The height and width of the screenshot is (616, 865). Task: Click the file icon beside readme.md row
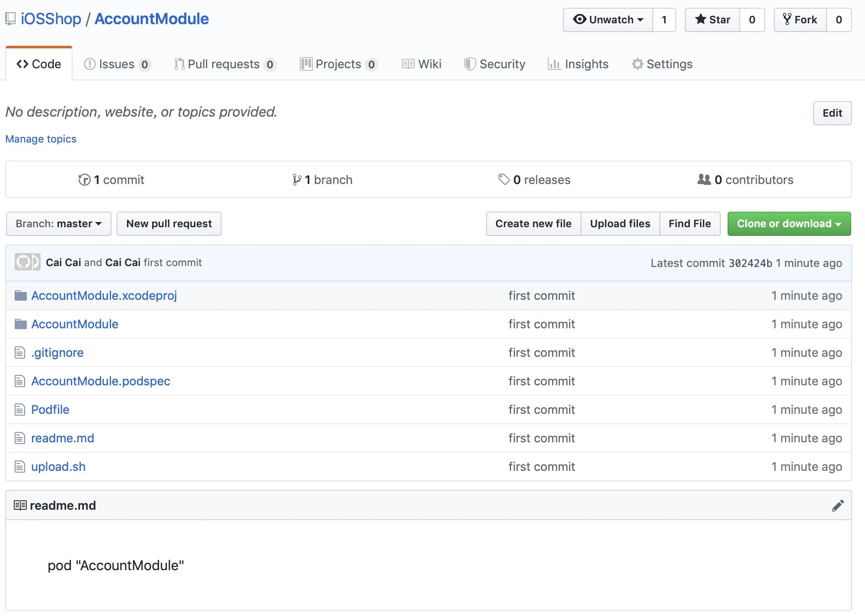[x=19, y=438]
